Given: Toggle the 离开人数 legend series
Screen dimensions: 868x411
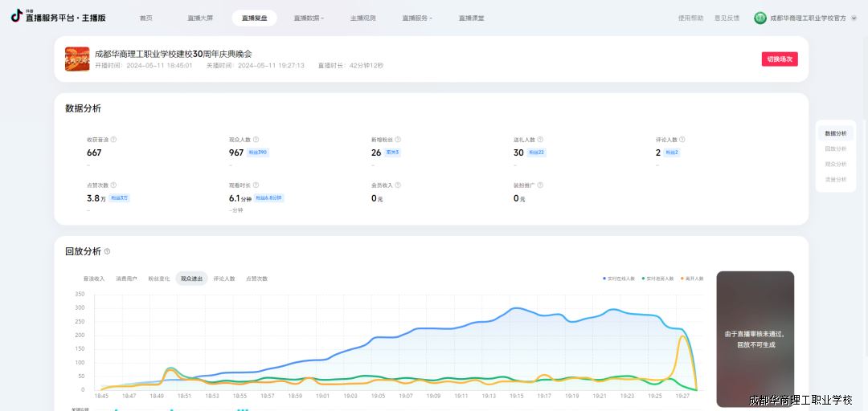Looking at the screenshot, I should 693,279.
